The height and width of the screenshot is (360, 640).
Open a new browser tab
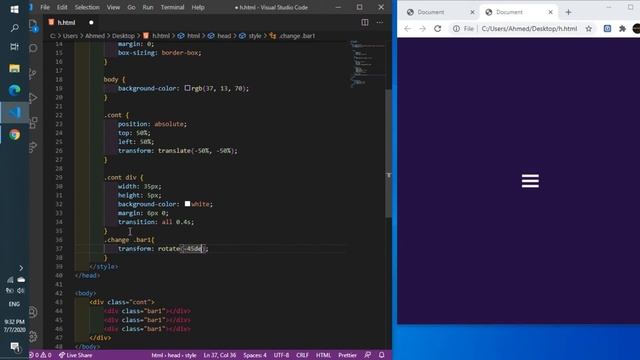(x=568, y=12)
